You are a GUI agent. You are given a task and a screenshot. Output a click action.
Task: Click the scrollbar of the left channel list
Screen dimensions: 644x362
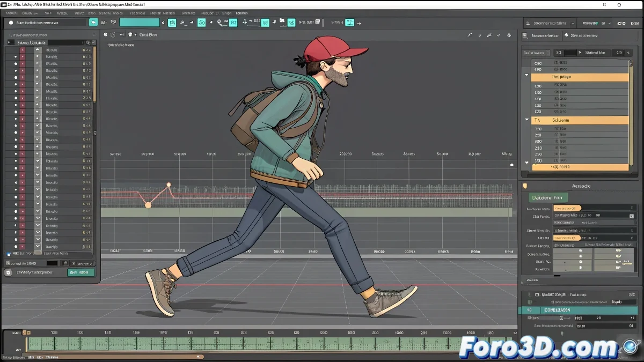coord(95,74)
